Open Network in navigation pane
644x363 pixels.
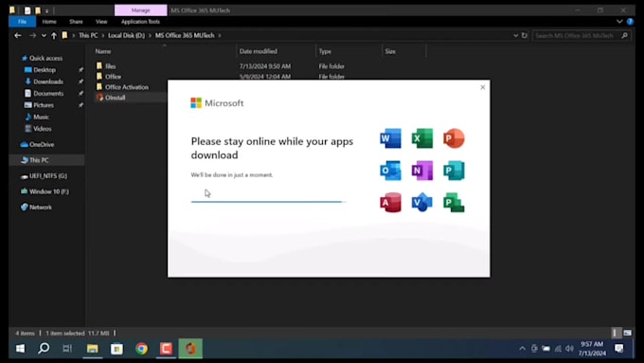[40, 208]
